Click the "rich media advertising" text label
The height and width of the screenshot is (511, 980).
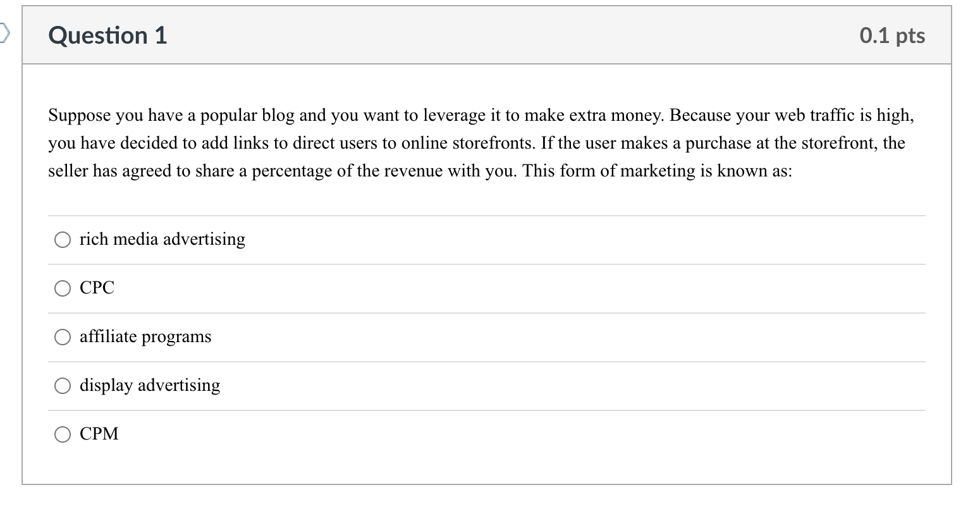(x=162, y=240)
